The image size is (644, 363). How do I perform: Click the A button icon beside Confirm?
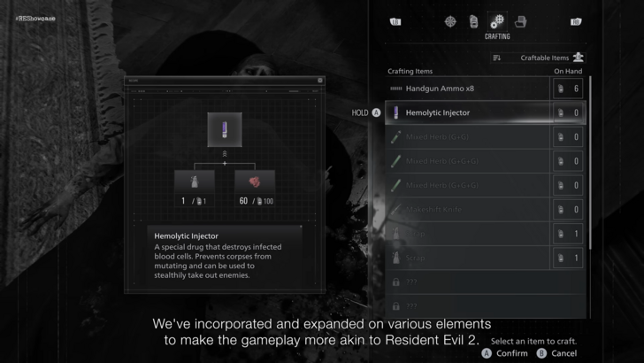point(487,353)
